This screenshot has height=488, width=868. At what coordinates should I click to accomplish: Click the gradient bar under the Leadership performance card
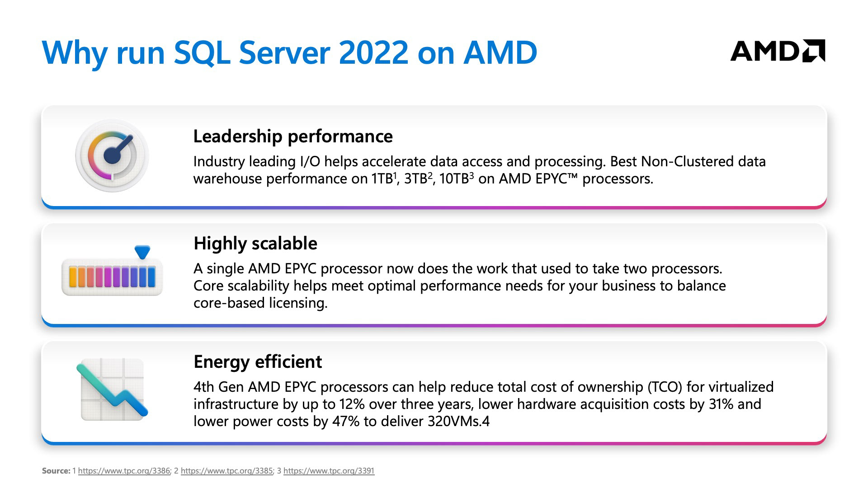pos(434,207)
